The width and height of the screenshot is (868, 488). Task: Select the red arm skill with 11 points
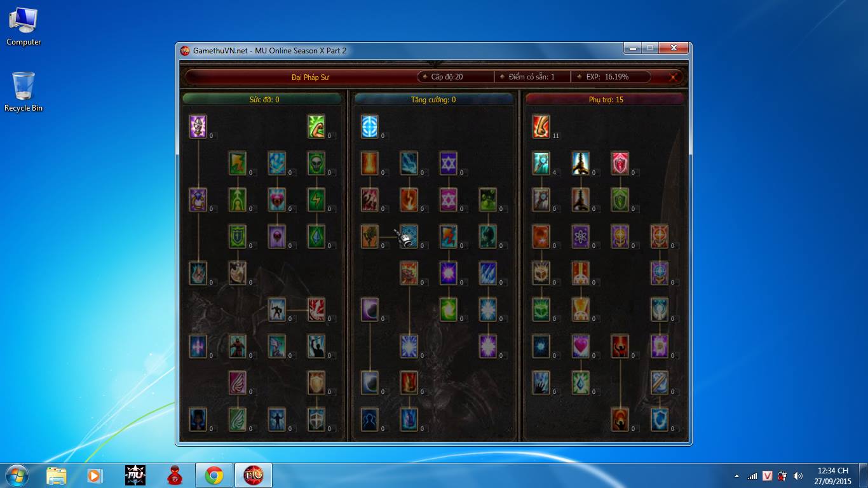tap(541, 126)
